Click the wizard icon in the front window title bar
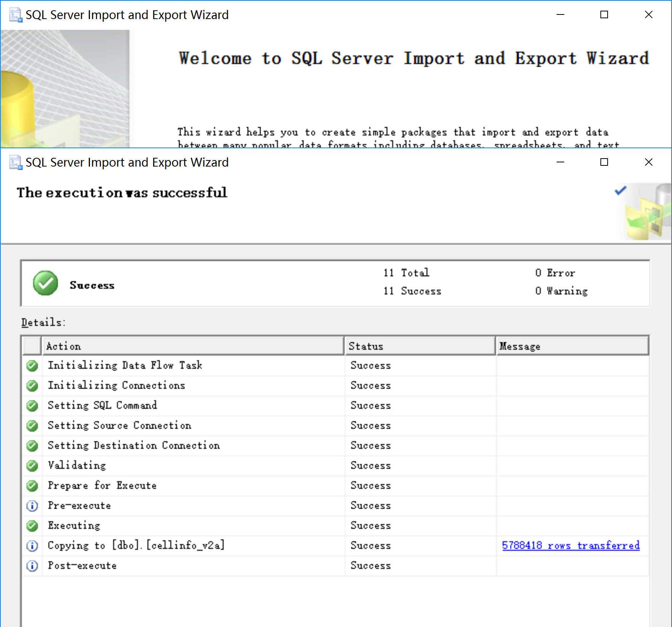The height and width of the screenshot is (627, 672). click(x=16, y=162)
